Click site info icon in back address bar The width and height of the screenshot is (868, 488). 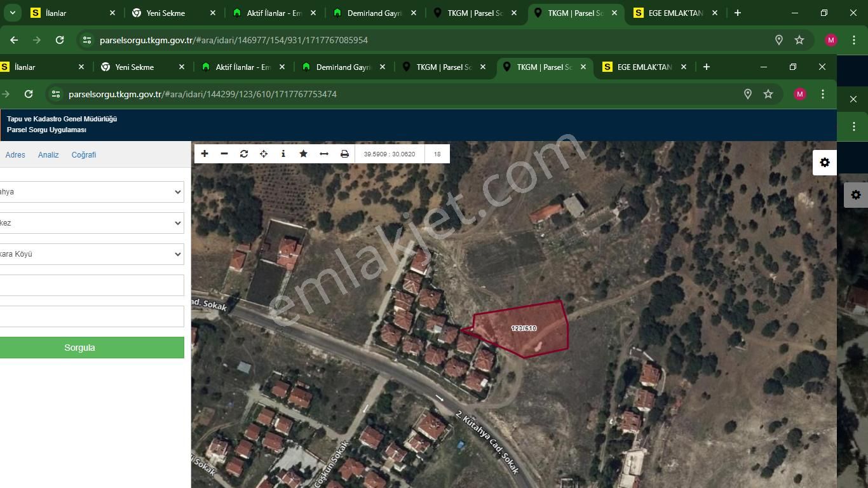(87, 40)
